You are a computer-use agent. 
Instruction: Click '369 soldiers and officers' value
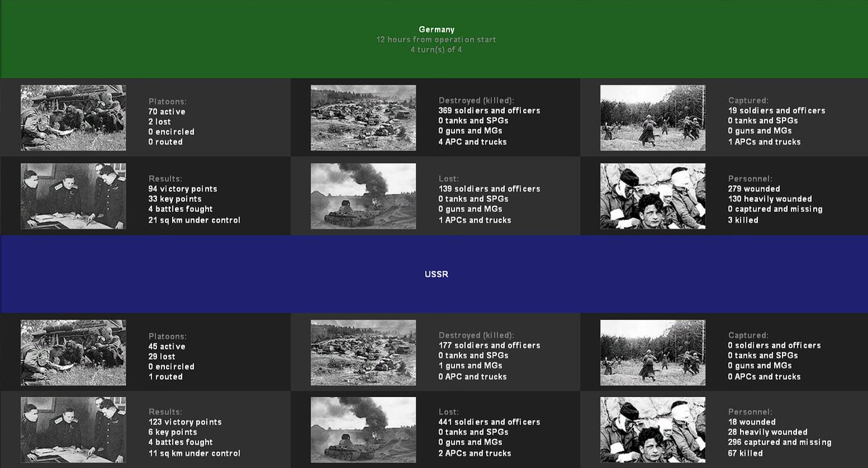coord(489,111)
